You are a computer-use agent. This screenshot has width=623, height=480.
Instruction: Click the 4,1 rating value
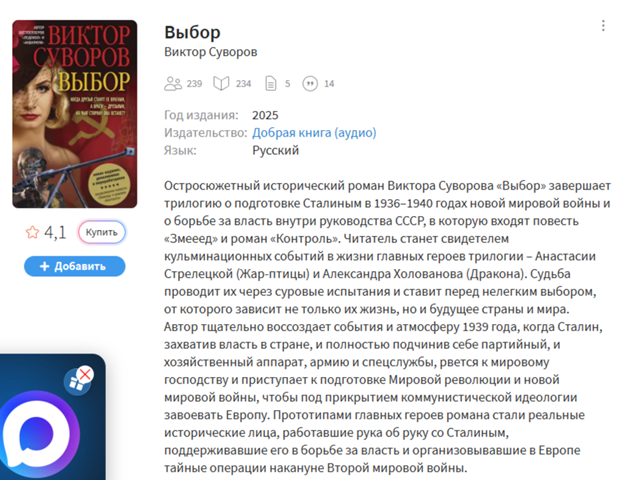tap(55, 232)
